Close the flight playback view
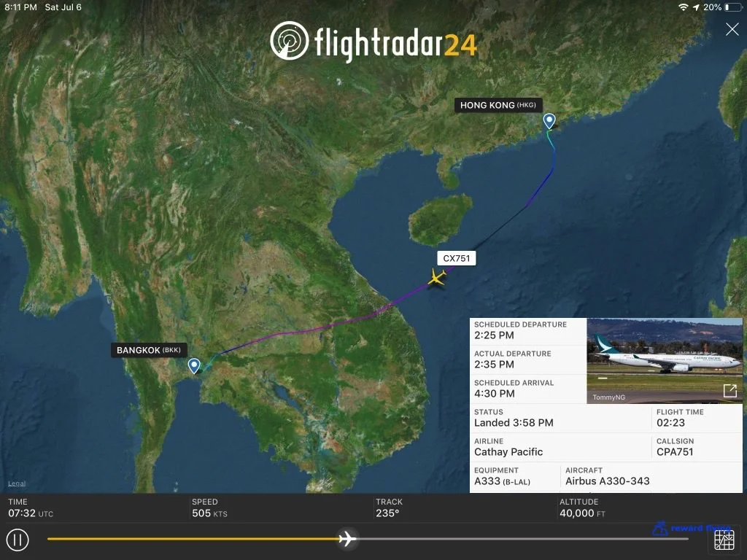This screenshot has width=747, height=560. pyautogui.click(x=732, y=29)
